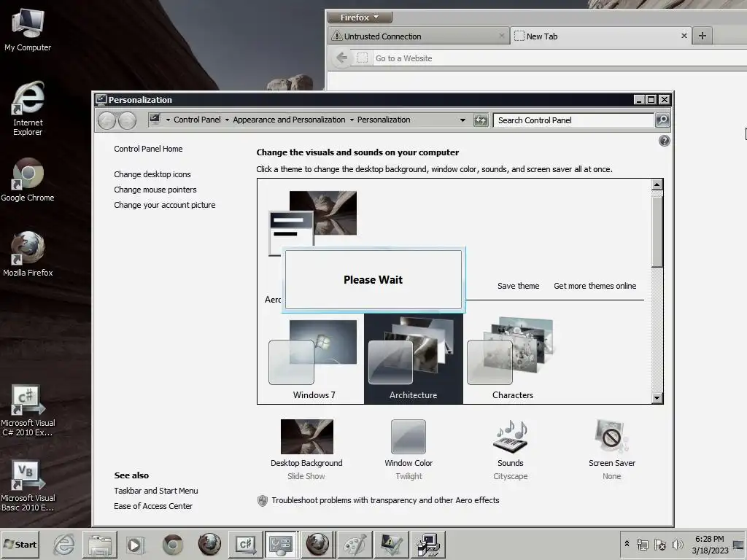Open Windows Media Player in taskbar

pyautogui.click(x=134, y=544)
